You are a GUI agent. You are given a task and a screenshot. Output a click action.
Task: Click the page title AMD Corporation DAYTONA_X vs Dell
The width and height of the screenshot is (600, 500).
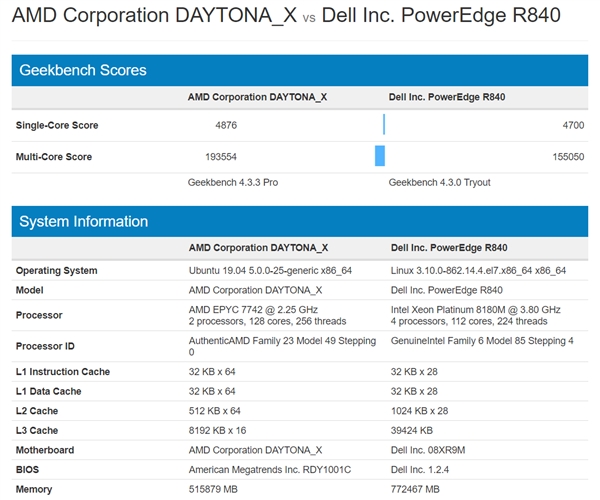[x=286, y=16]
